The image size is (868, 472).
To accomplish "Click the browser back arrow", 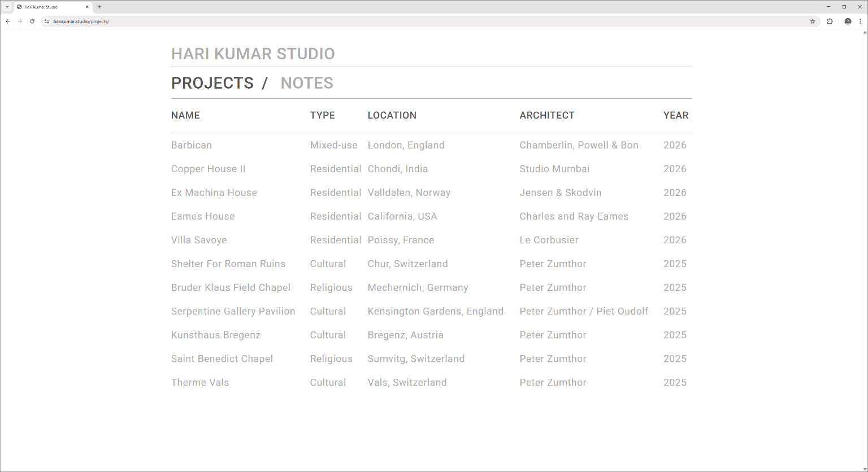I will pyautogui.click(x=8, y=21).
